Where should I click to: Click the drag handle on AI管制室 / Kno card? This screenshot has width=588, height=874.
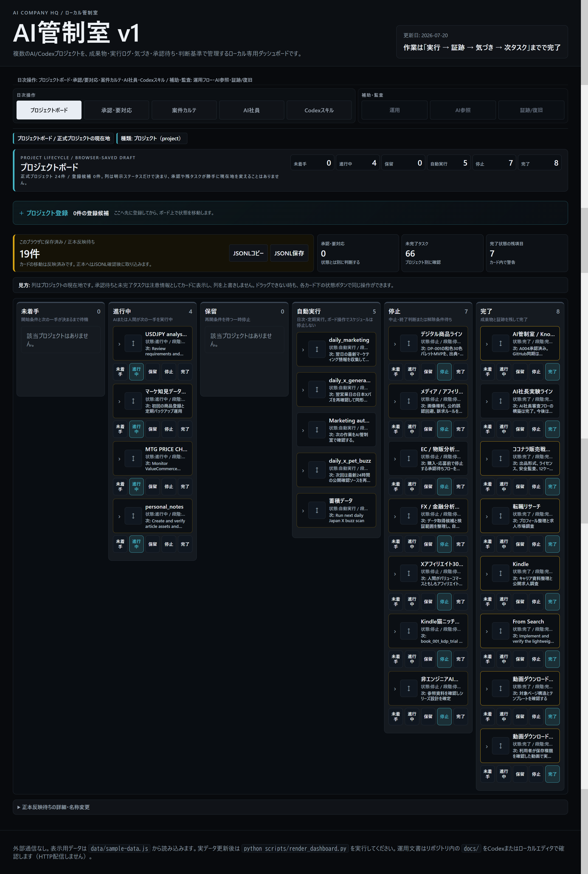[x=501, y=344]
